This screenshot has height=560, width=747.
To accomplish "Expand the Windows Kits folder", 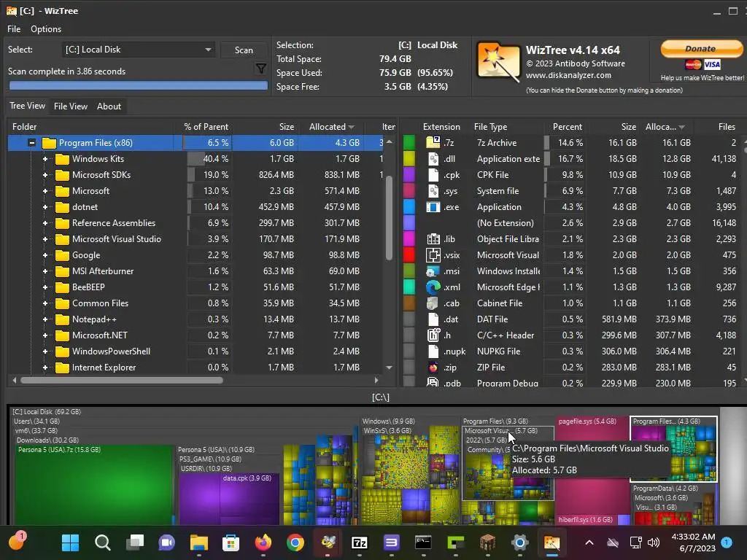I will pyautogui.click(x=45, y=158).
